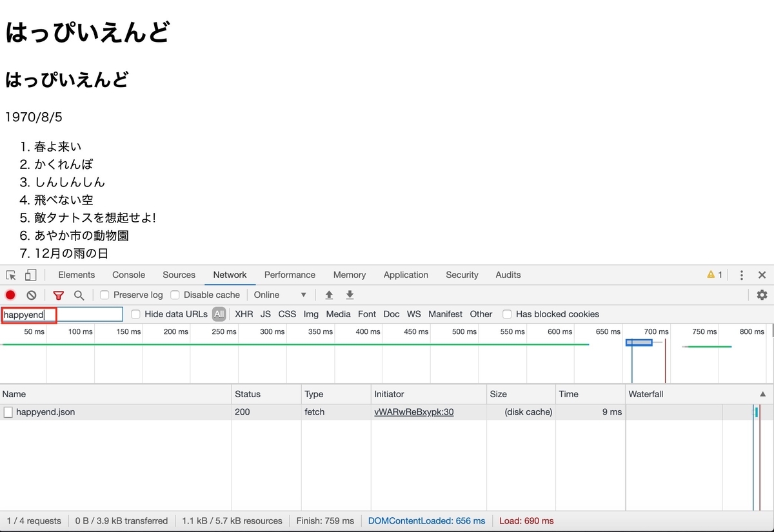
Task: Filter requests by Img
Action: 311,314
